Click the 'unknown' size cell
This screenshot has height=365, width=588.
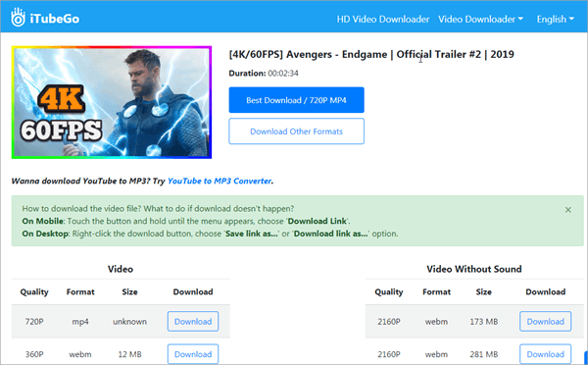click(129, 322)
